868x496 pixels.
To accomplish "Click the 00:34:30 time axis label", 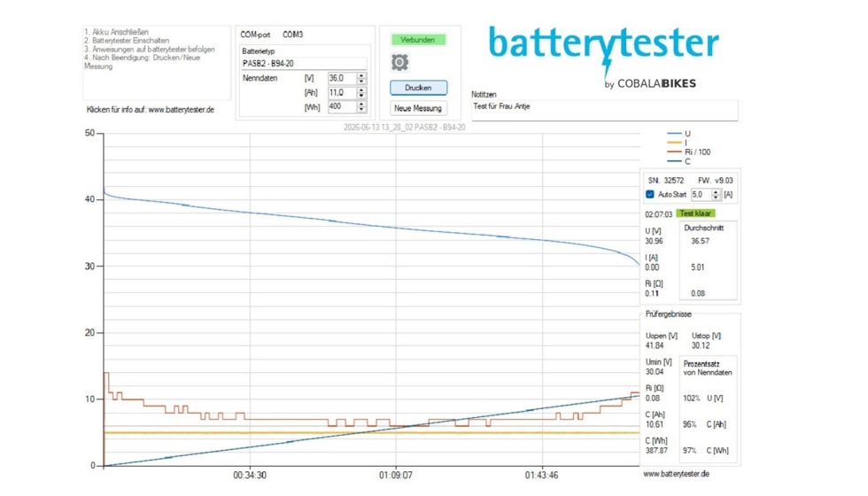I will tap(250, 475).
